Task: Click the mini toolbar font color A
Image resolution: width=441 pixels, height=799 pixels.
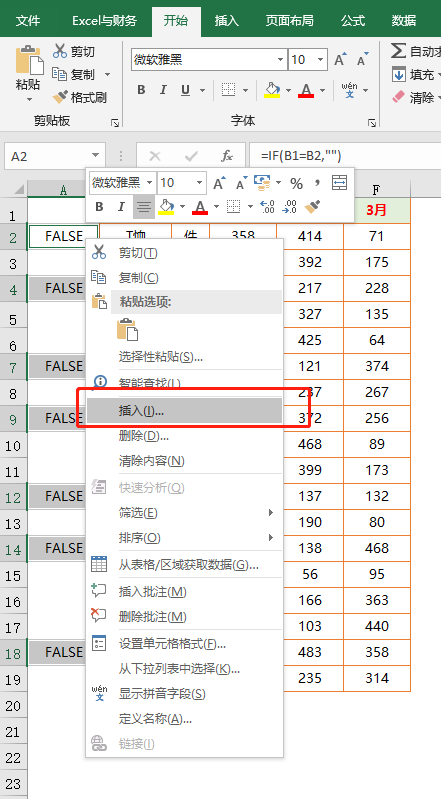Action: click(200, 207)
